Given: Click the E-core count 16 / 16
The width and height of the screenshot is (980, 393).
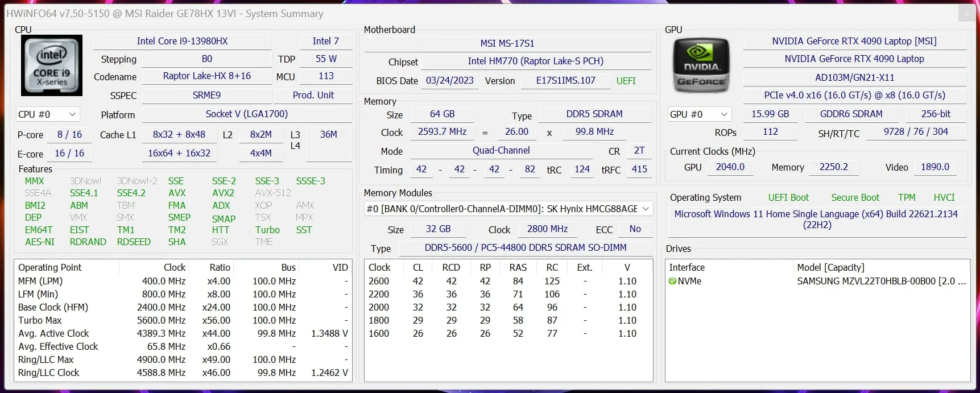Looking at the screenshot, I should [x=69, y=153].
